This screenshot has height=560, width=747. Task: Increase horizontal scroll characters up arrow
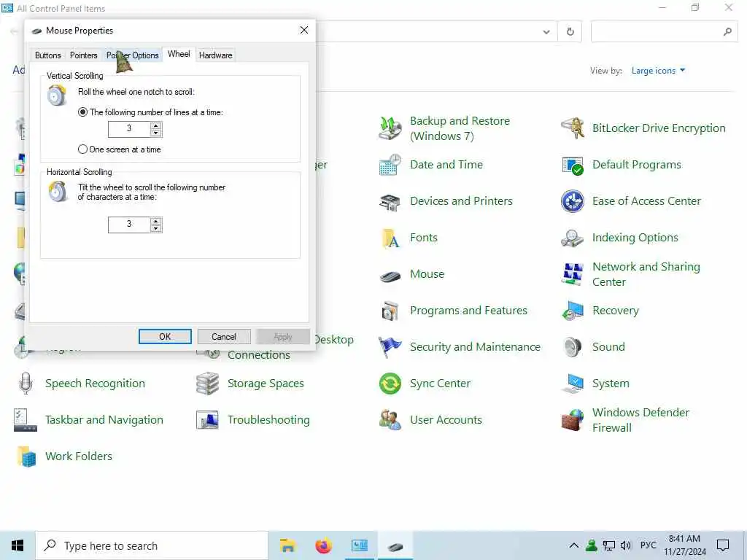point(156,222)
